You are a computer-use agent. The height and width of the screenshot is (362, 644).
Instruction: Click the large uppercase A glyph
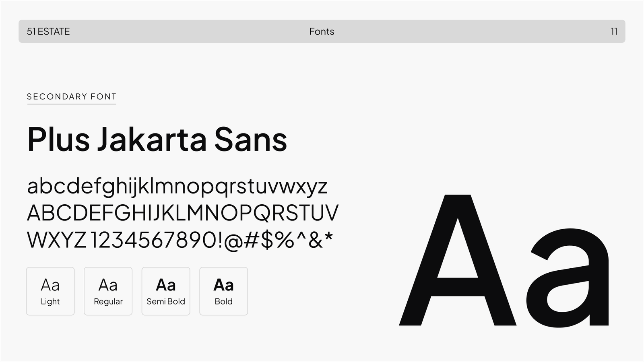click(x=458, y=260)
